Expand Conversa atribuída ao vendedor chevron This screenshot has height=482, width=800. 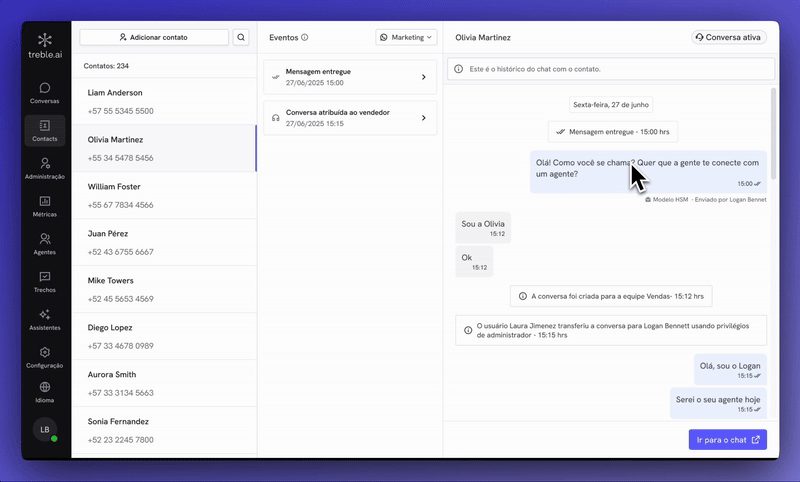(x=423, y=118)
